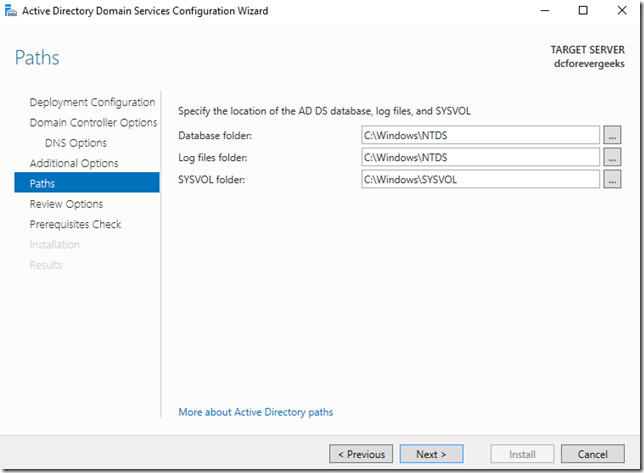Switch to the Additional Options step
The width and height of the screenshot is (644, 473).
pos(74,163)
